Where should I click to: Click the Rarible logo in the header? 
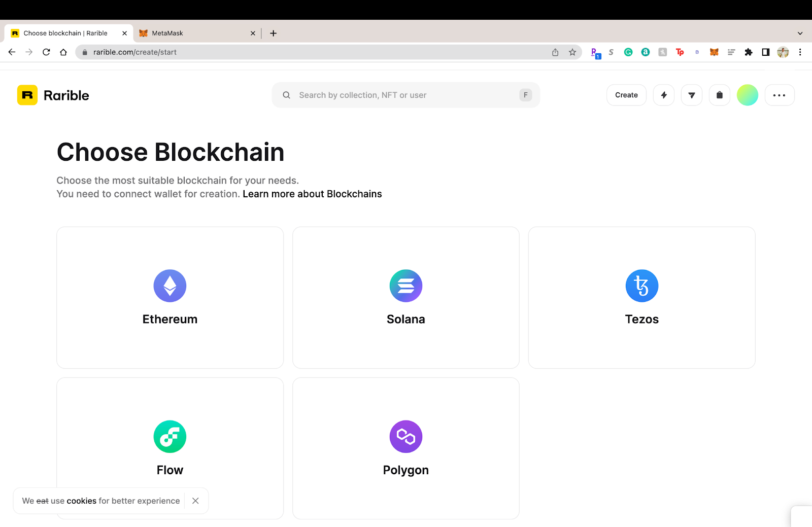click(x=53, y=95)
